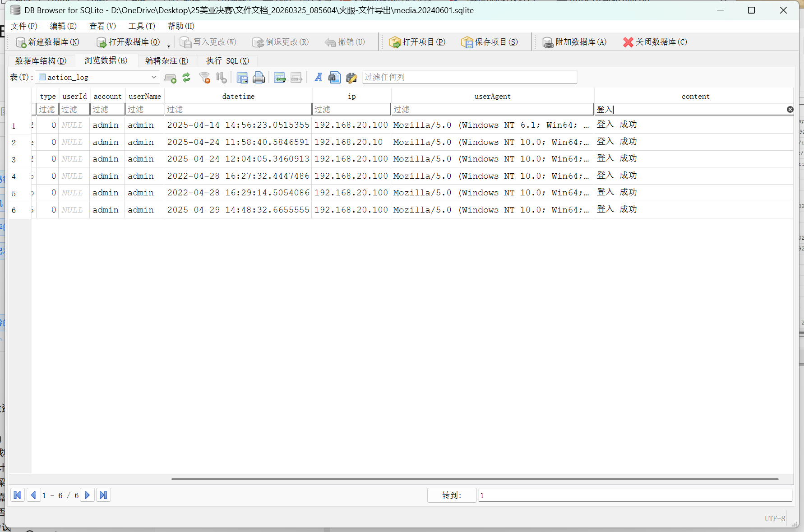The height and width of the screenshot is (532, 804).
Task: Focus the 过滤任何列 global filter field
Action: click(x=469, y=77)
